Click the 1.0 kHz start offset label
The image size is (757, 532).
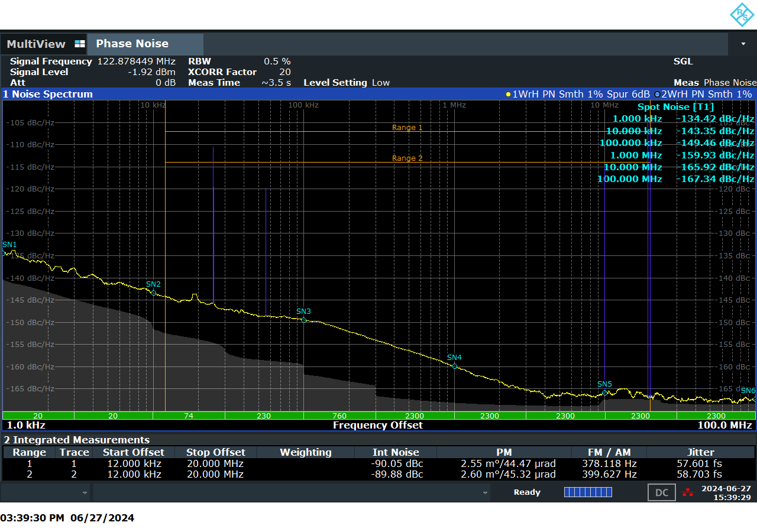click(x=26, y=425)
